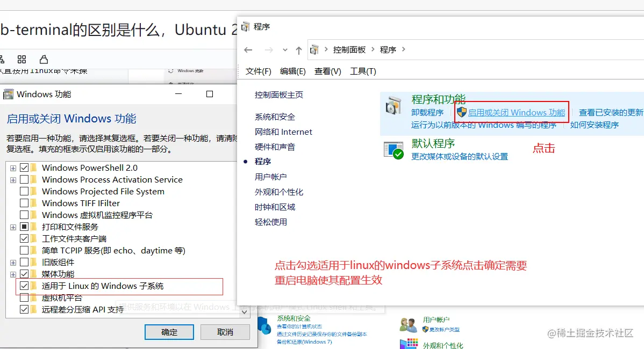Click the 用户帐户 people icon in background window
This screenshot has width=644, height=349.
tap(408, 325)
